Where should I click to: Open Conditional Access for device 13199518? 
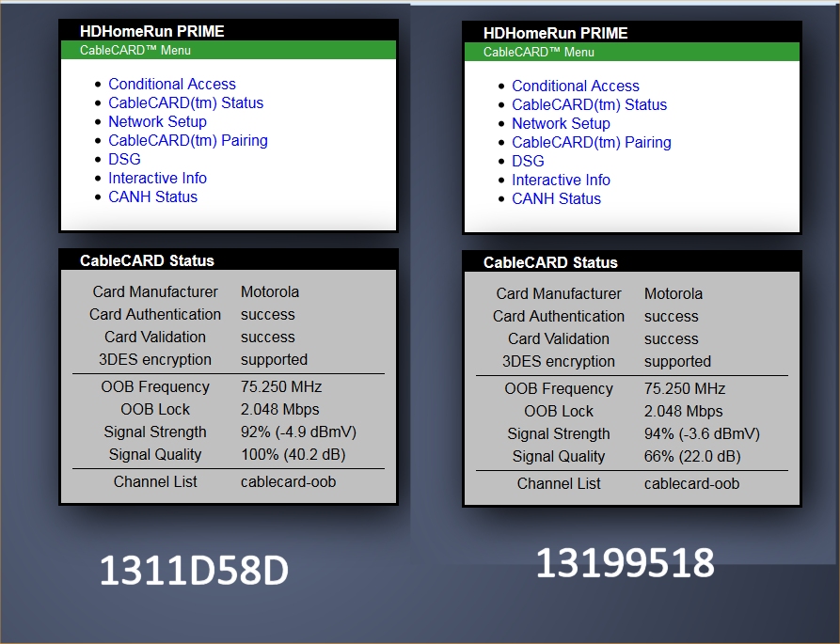coord(576,86)
